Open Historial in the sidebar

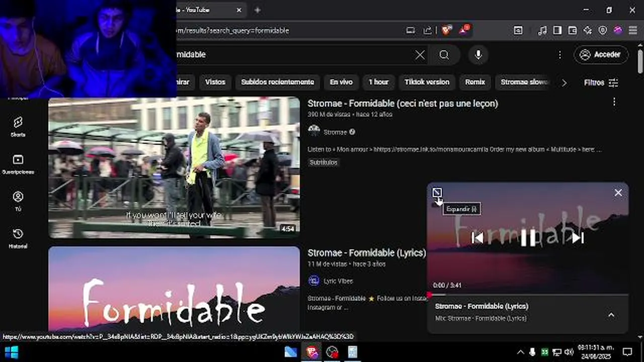coord(18,238)
